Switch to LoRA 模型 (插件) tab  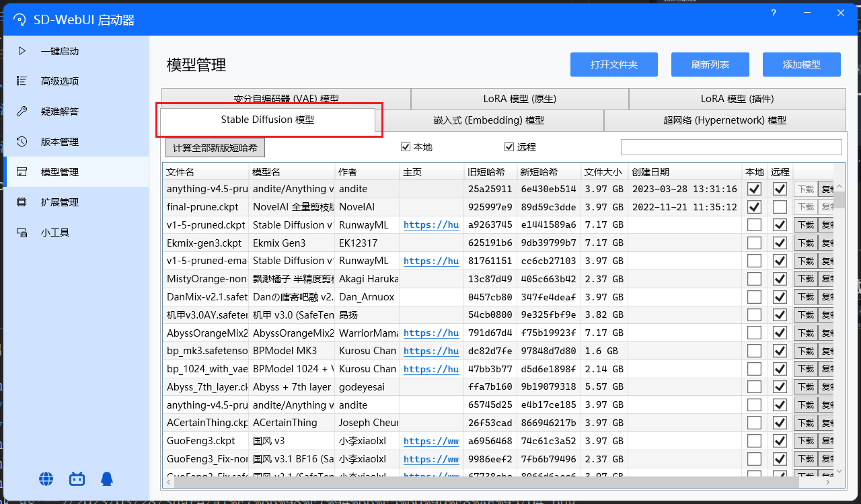737,99
